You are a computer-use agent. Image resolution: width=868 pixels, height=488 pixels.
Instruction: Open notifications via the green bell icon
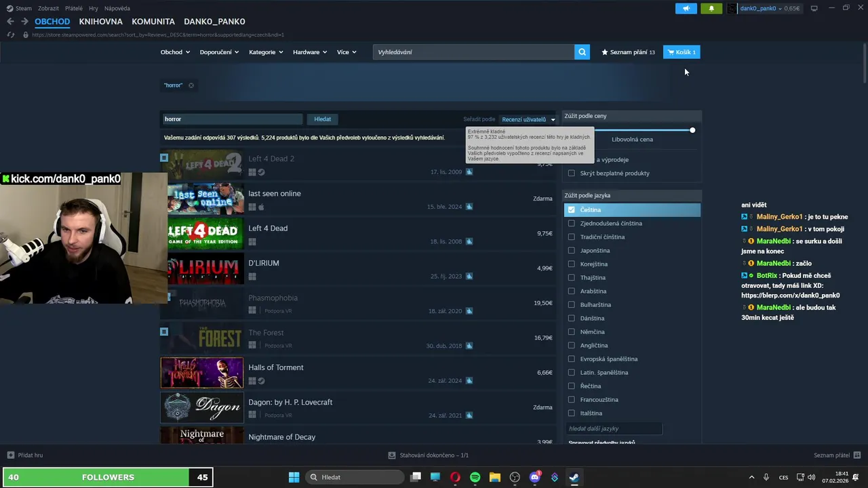[x=711, y=8]
